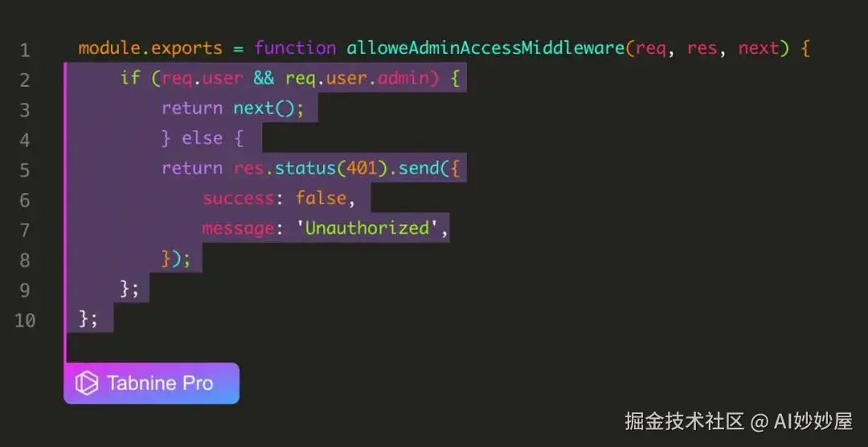Click the watermark text 掘金技术社区

[684, 421]
